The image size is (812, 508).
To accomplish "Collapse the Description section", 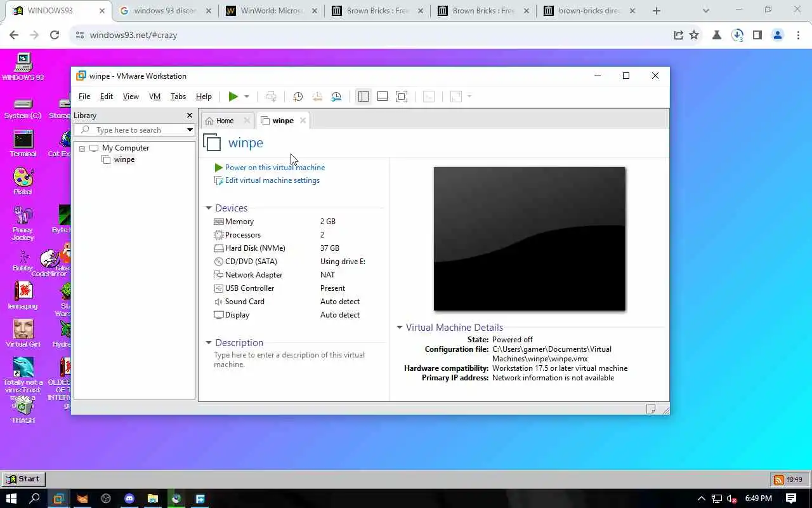I will (x=209, y=343).
